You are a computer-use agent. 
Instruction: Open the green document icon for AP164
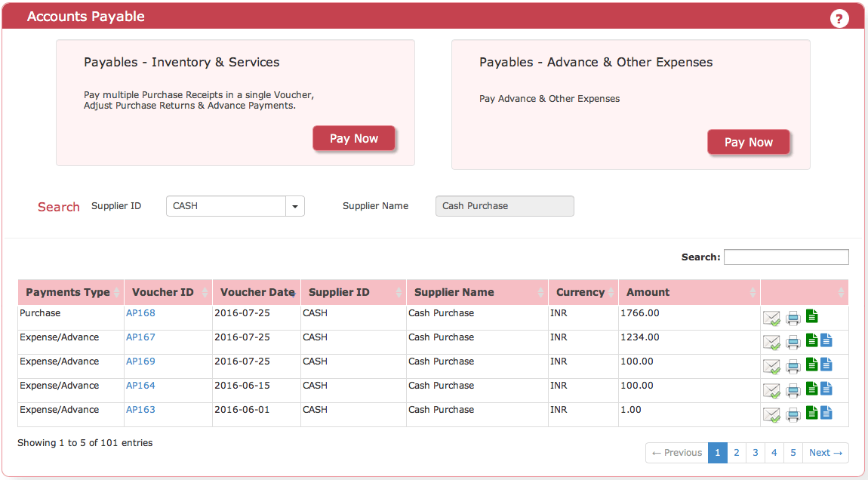tap(811, 389)
